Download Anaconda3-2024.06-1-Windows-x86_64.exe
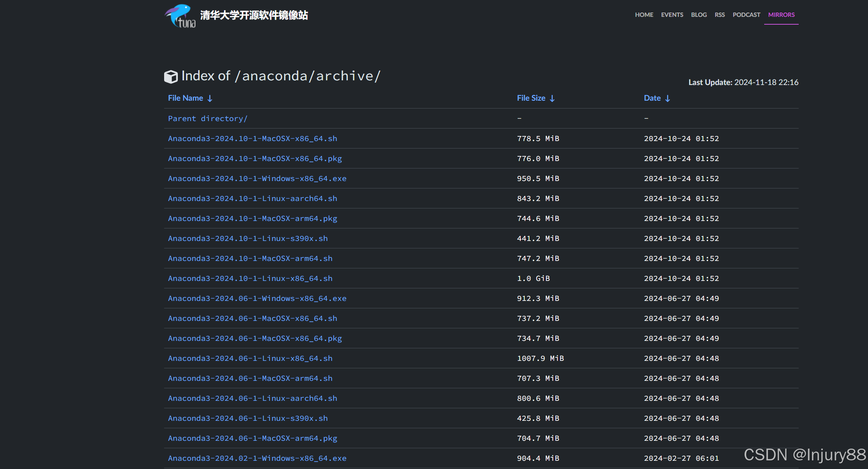Viewport: 868px width, 469px height. tap(257, 299)
